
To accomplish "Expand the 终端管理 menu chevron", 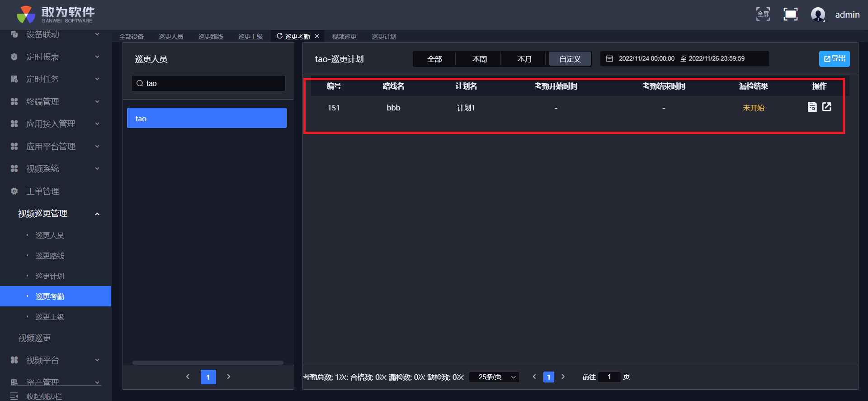I will [97, 101].
